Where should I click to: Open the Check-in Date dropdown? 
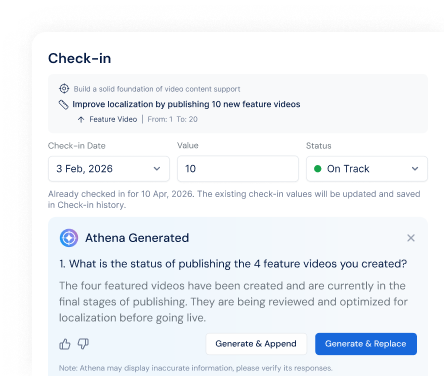click(x=109, y=169)
